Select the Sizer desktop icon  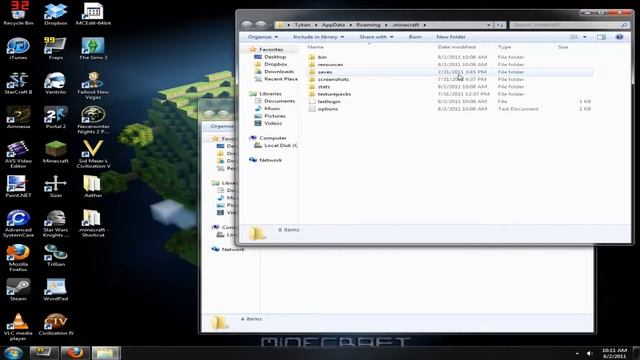pyautogui.click(x=56, y=186)
